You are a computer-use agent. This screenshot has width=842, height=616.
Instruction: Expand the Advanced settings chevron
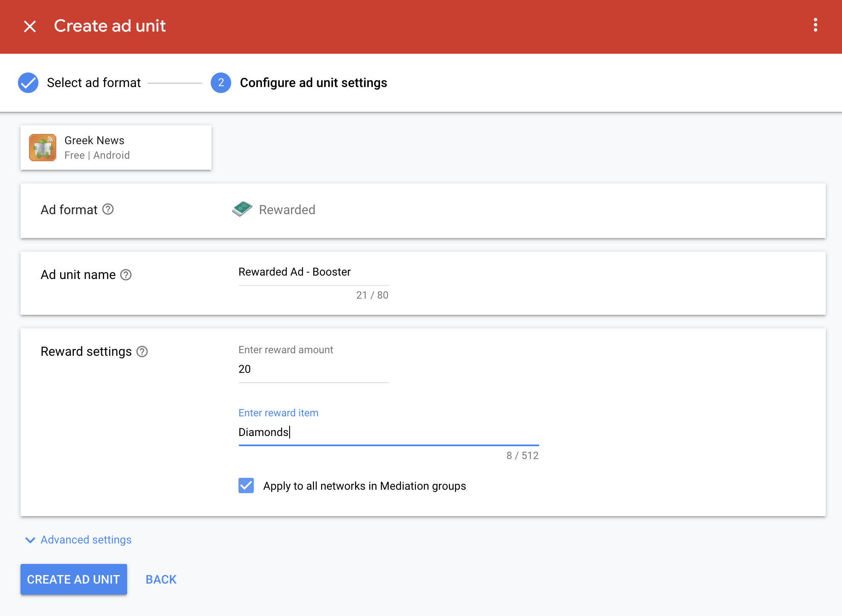(x=30, y=540)
